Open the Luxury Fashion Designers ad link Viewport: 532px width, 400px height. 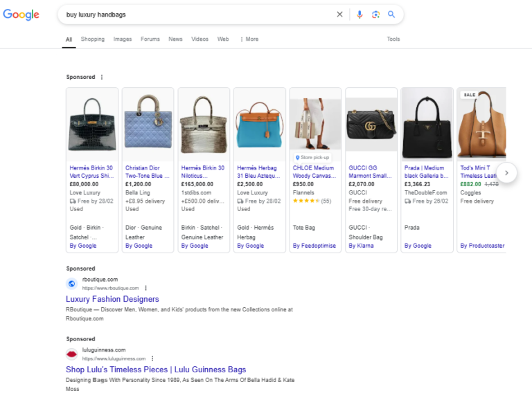112,299
